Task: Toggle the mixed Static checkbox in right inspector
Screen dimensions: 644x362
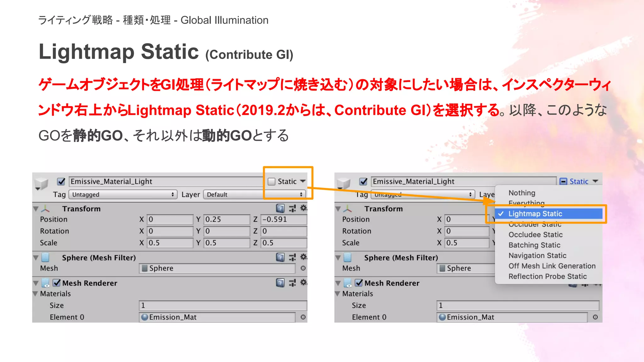Action: (563, 181)
